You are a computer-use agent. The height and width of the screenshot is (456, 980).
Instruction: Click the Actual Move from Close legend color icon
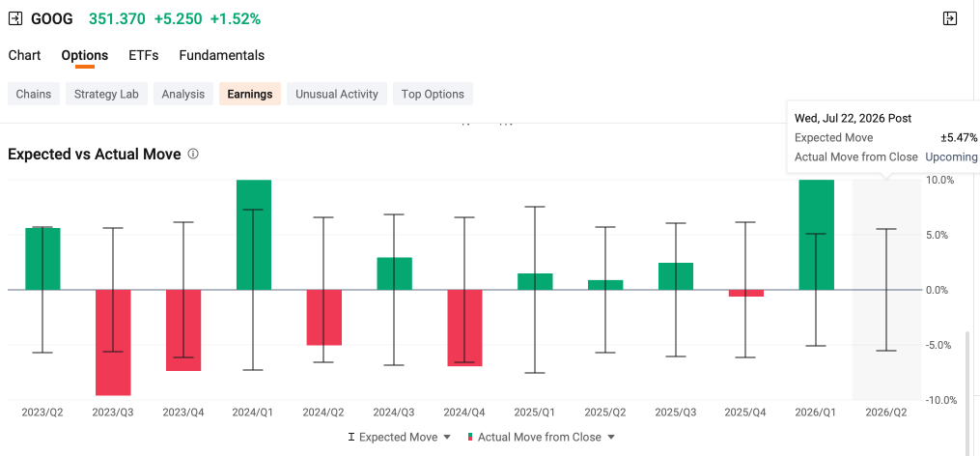[470, 438]
